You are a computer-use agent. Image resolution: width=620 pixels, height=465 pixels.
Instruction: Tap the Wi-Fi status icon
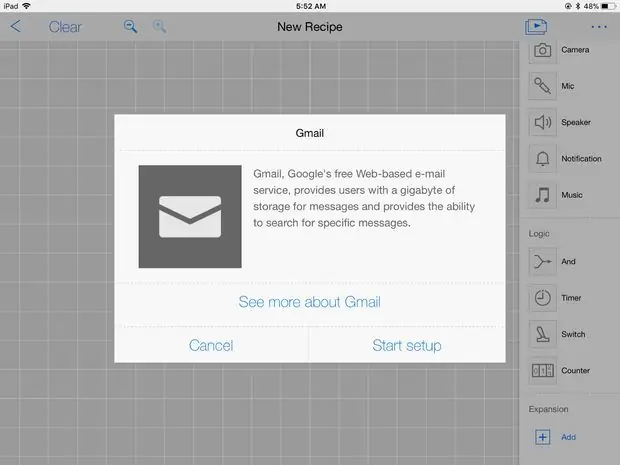[x=26, y=6]
